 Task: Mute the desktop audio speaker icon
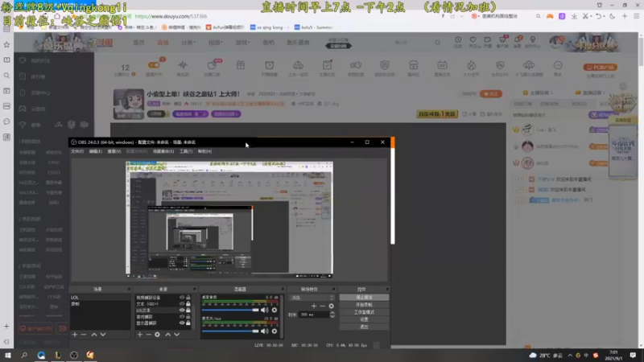tap(265, 310)
